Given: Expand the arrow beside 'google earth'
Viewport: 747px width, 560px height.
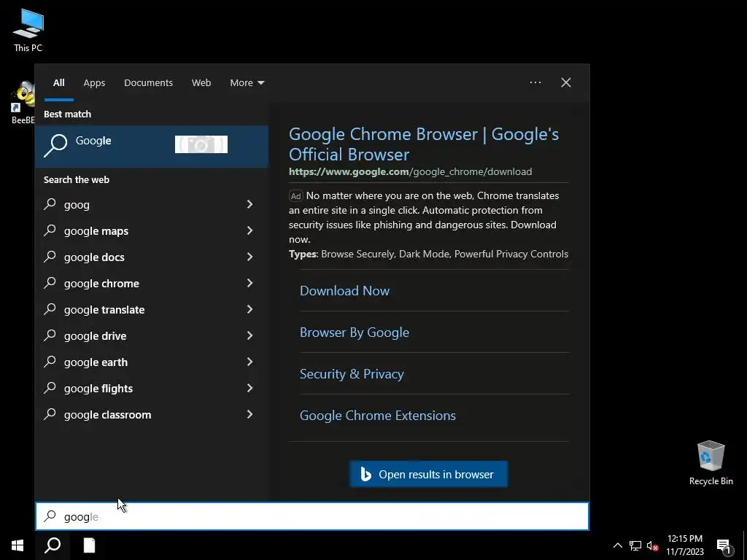Looking at the screenshot, I should click(x=249, y=362).
